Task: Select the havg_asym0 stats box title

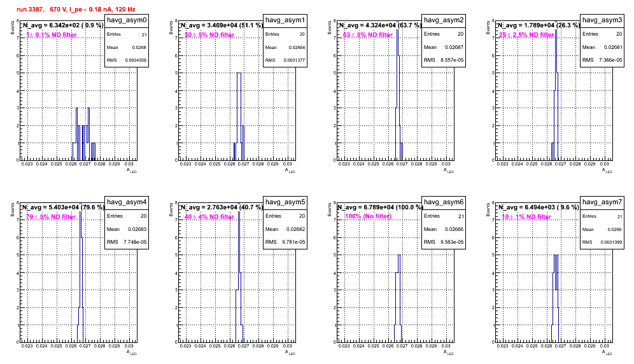Action: 127,20
